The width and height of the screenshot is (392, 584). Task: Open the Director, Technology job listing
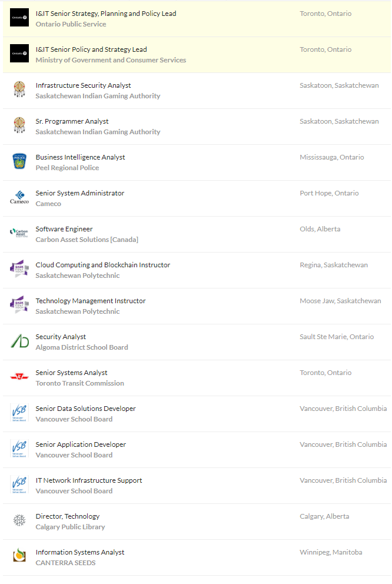pos(68,516)
